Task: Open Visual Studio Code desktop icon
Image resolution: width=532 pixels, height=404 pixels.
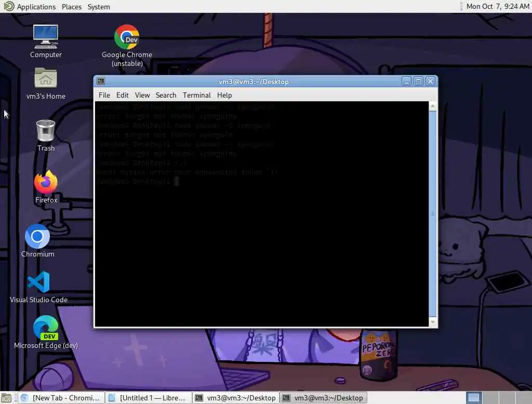Action: coord(38,287)
